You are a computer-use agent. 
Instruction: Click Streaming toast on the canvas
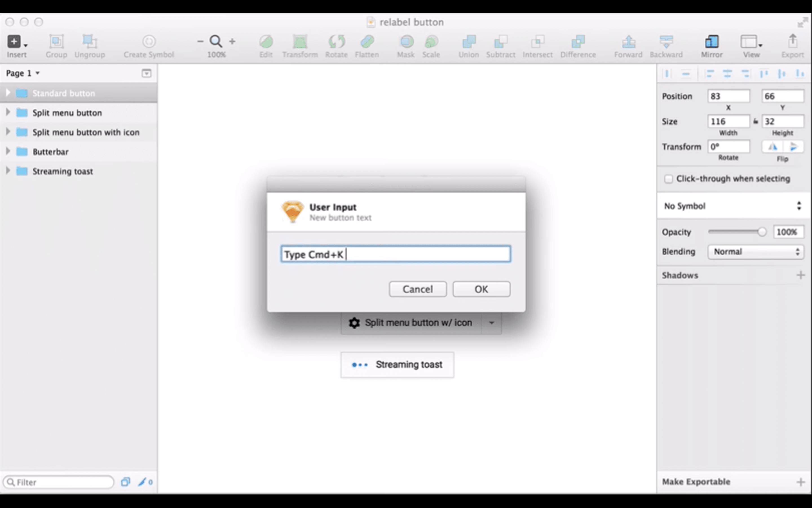point(397,365)
